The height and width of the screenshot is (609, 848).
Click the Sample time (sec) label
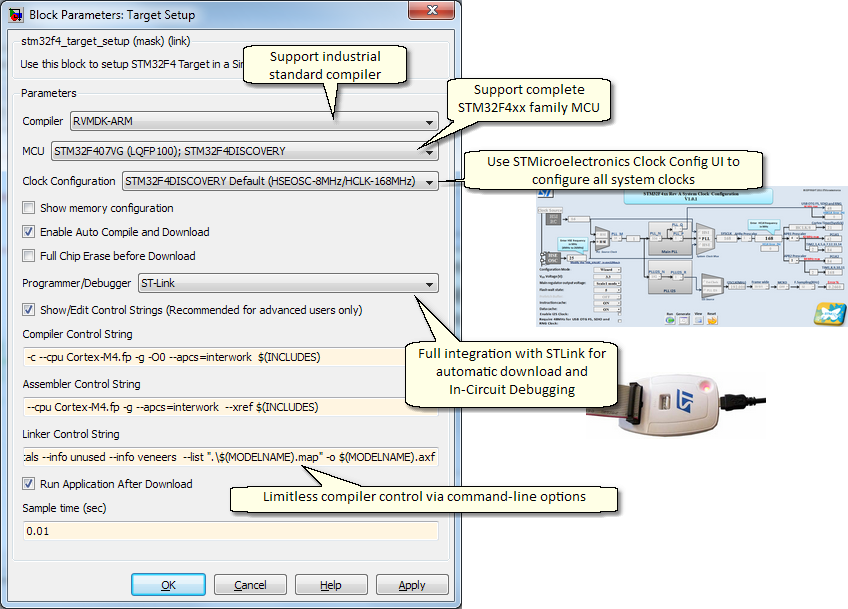coord(64,508)
